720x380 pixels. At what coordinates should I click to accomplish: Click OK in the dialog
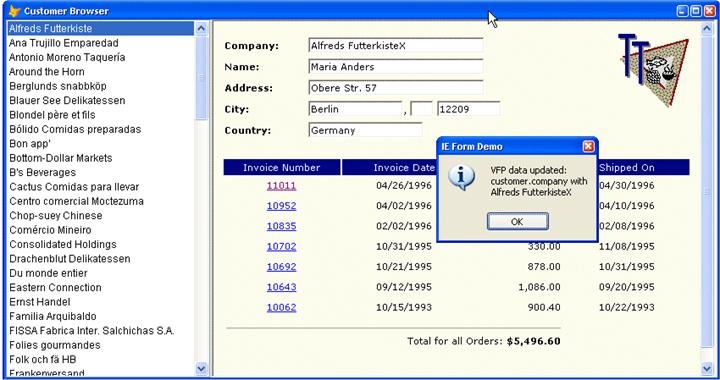[518, 222]
